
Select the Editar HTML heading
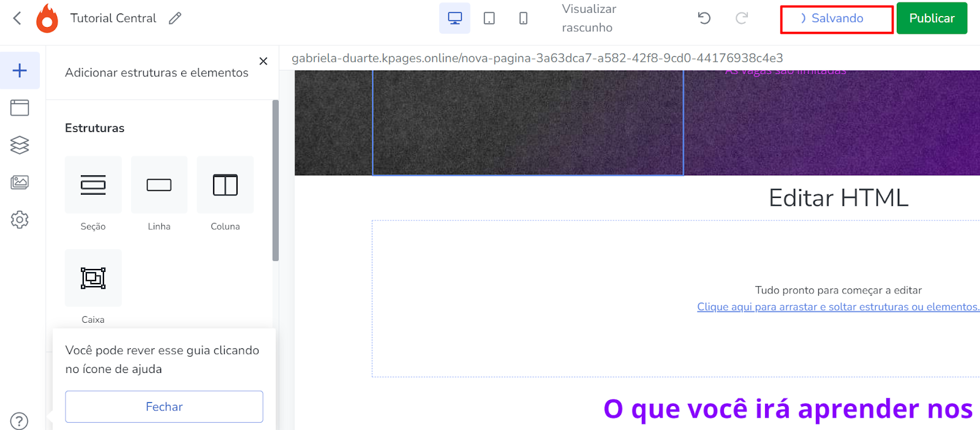click(839, 198)
